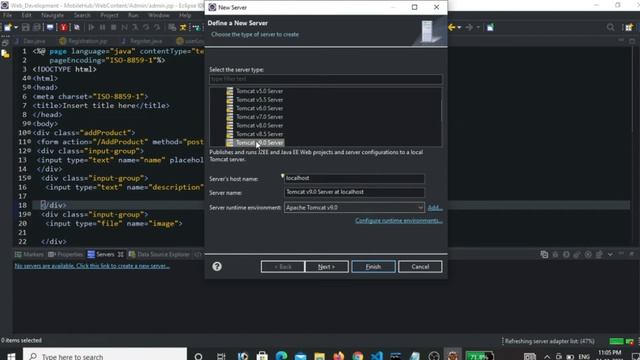This screenshot has height=360, width=640.
Task: Select the Servers view tab
Action: 105,254
